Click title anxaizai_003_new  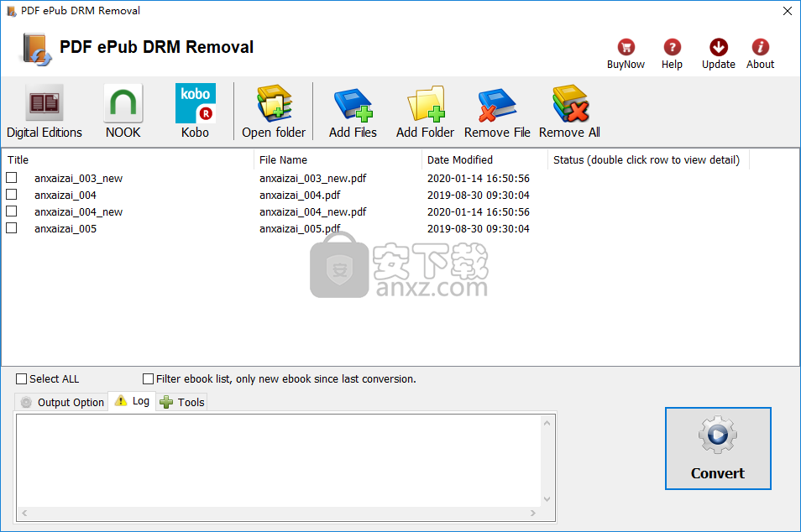tap(78, 178)
